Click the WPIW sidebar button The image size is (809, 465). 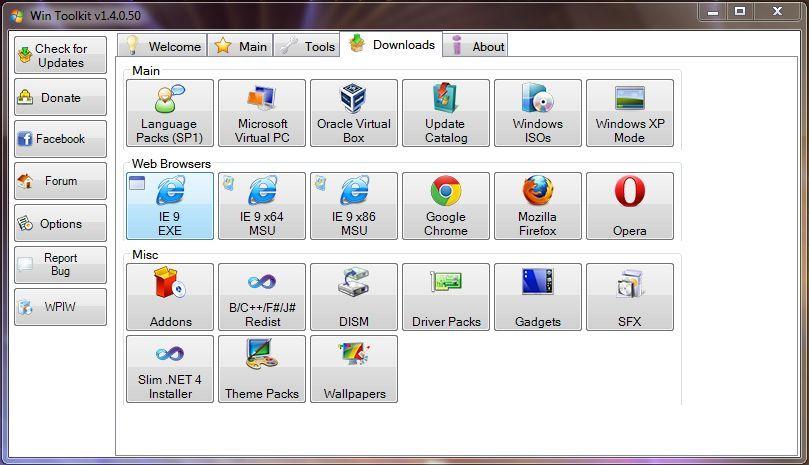click(60, 307)
